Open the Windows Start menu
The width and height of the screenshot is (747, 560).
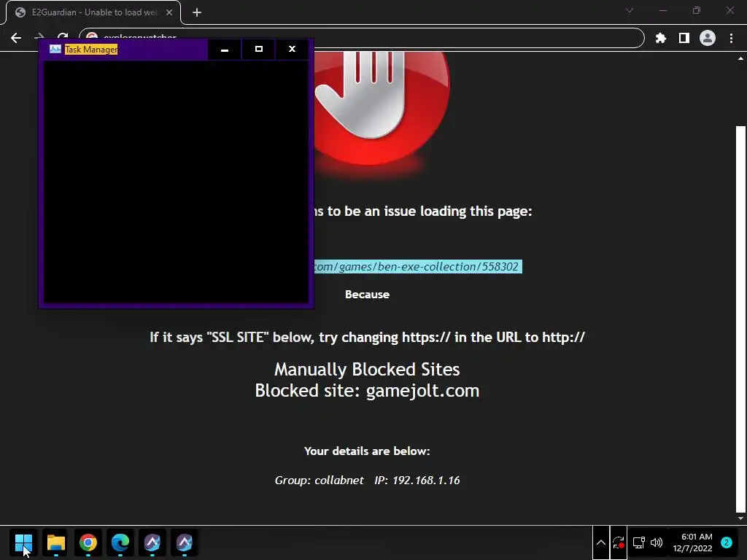[x=23, y=542]
